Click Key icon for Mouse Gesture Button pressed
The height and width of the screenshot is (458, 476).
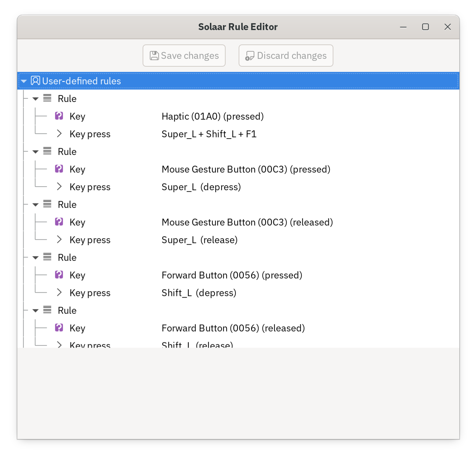point(59,169)
